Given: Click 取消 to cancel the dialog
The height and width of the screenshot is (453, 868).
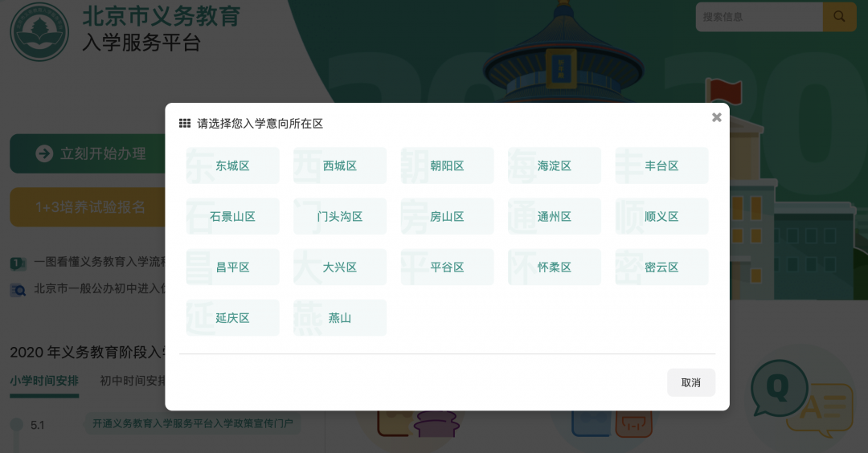Looking at the screenshot, I should (x=691, y=382).
